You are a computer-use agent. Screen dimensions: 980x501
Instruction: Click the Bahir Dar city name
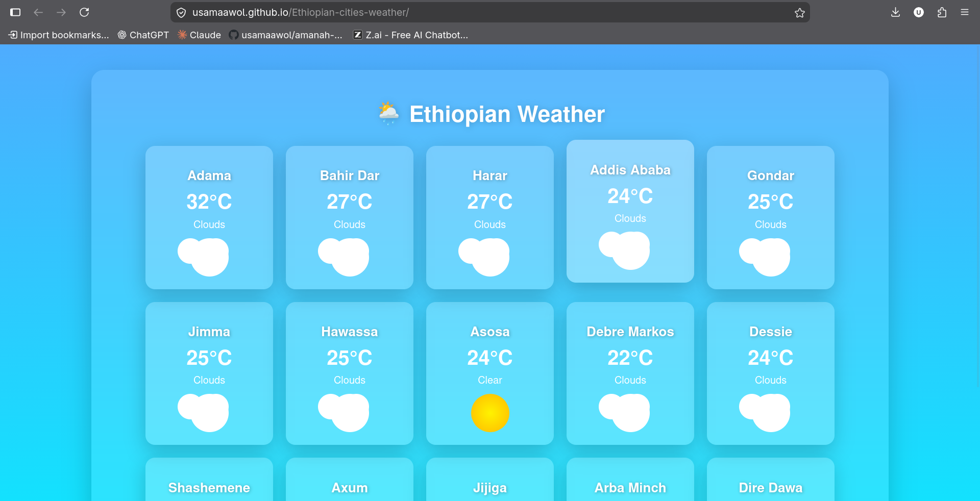[x=350, y=176]
